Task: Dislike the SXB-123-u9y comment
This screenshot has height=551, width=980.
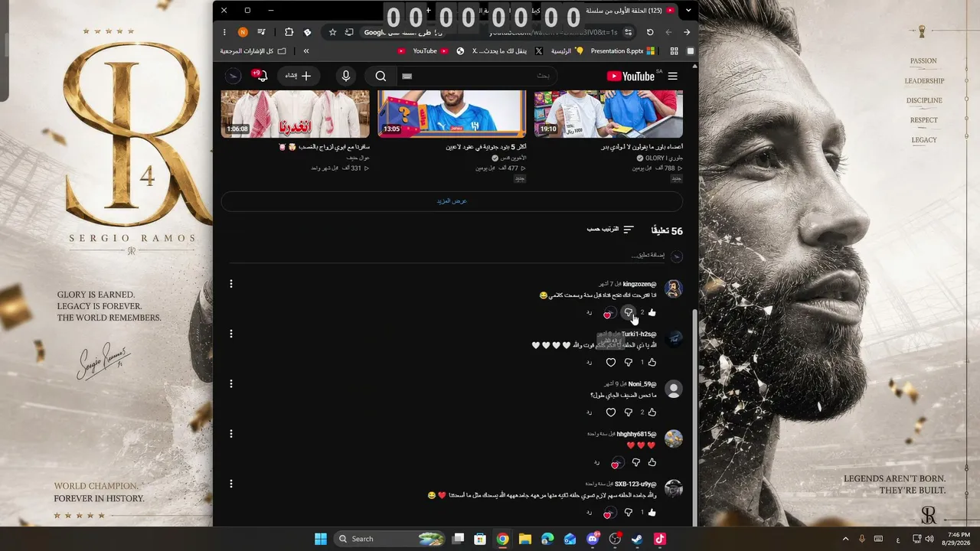Action: (629, 512)
